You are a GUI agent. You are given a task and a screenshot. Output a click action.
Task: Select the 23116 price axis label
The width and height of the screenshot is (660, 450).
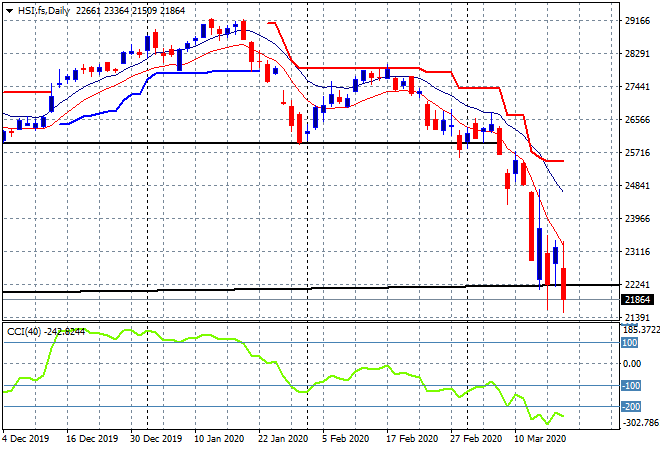click(x=637, y=252)
